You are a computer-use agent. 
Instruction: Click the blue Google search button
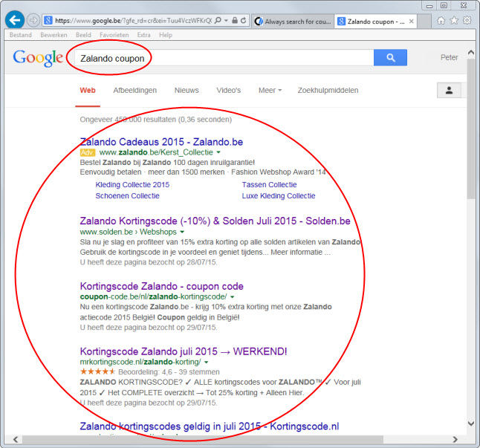[390, 57]
